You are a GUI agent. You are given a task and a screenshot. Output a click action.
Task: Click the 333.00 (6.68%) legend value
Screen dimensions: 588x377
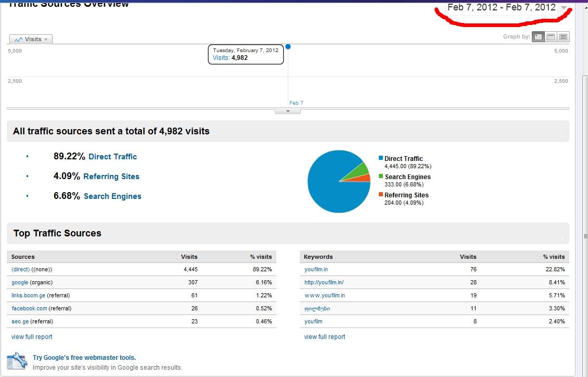pyautogui.click(x=404, y=184)
